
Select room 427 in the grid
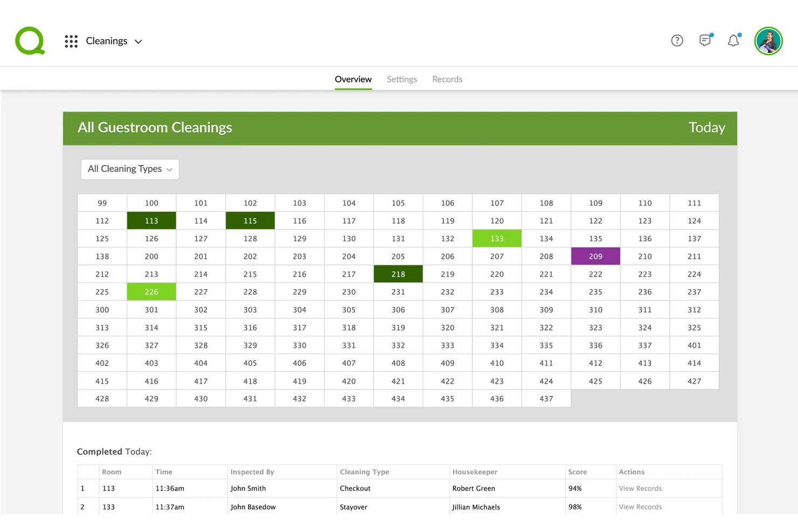[x=694, y=381]
